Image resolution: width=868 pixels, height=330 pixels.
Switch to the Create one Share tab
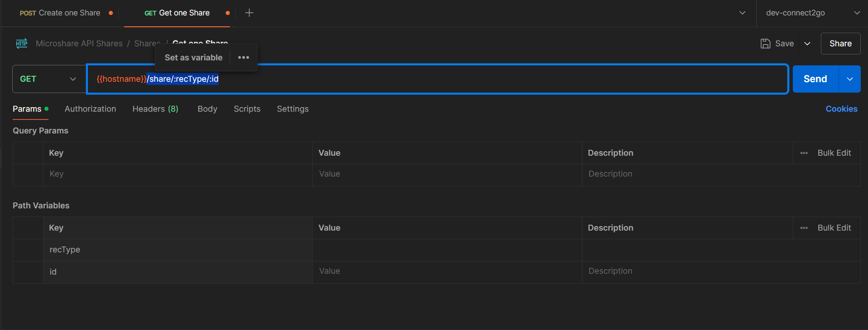pyautogui.click(x=60, y=13)
